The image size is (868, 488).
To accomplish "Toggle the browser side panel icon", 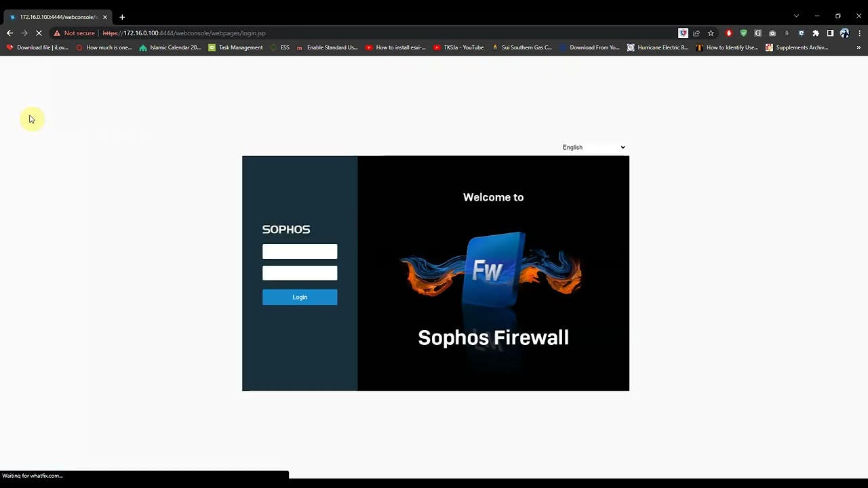I will click(830, 33).
